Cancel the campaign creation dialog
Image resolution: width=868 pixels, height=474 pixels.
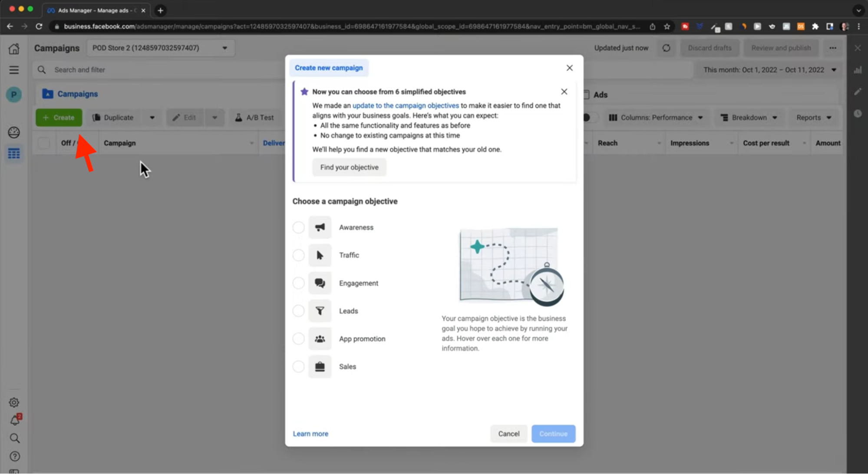(x=508, y=434)
